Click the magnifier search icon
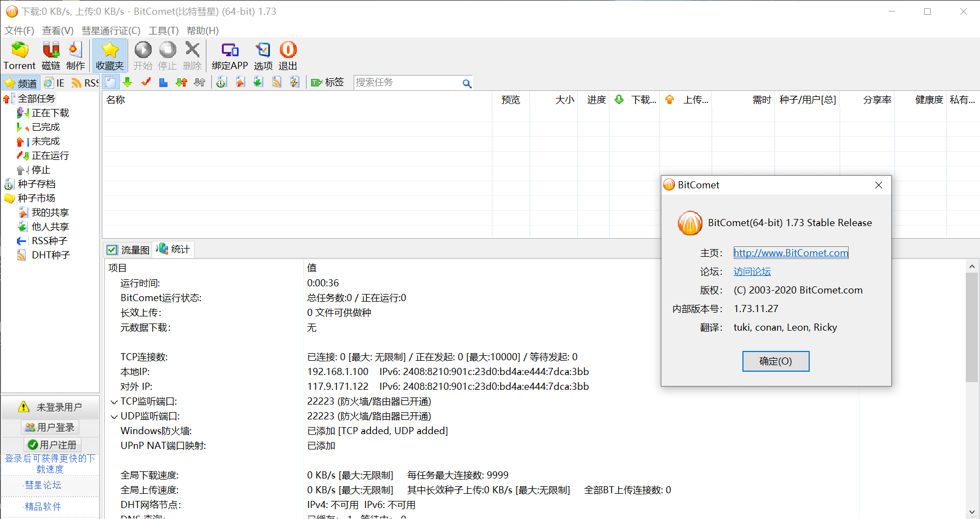This screenshot has width=980, height=519. click(466, 83)
